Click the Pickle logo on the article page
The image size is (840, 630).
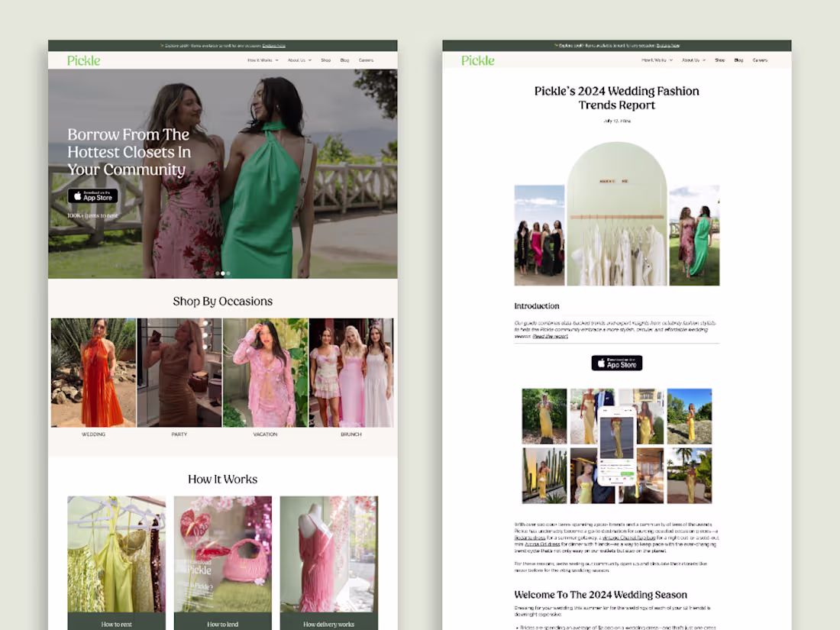click(477, 60)
